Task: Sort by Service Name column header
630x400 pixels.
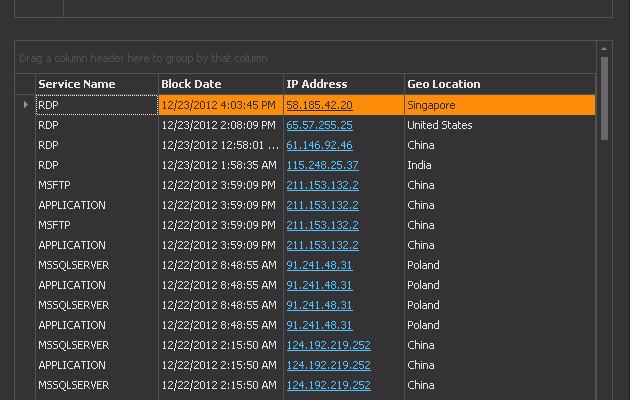Action: (96, 84)
